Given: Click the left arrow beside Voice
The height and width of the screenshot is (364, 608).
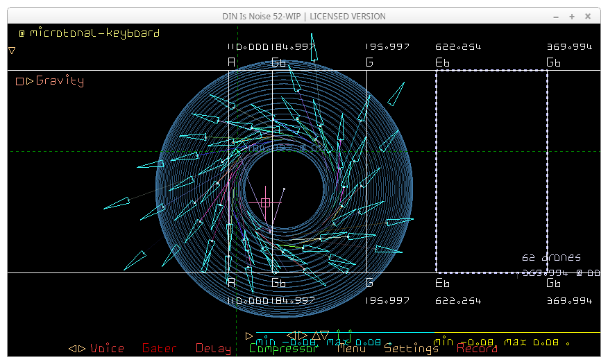Looking at the screenshot, I should point(72,349).
